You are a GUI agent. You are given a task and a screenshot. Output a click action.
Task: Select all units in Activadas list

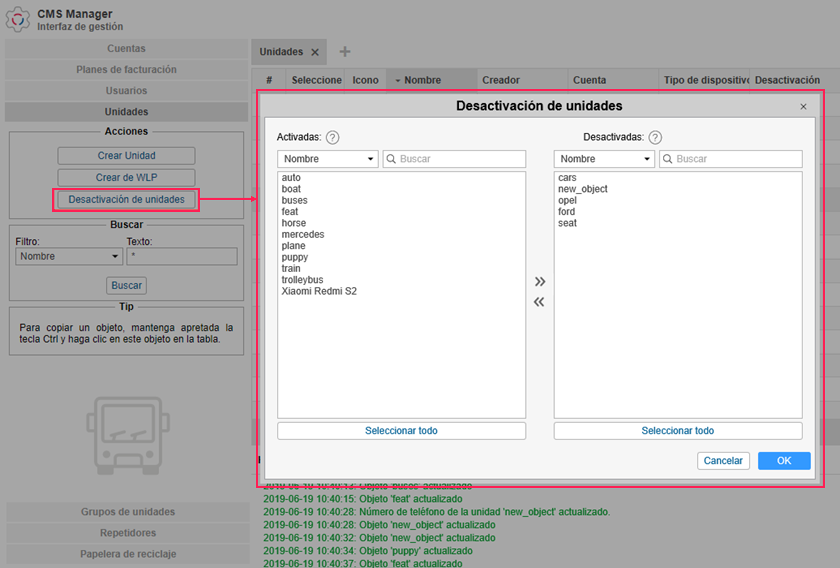(401, 431)
